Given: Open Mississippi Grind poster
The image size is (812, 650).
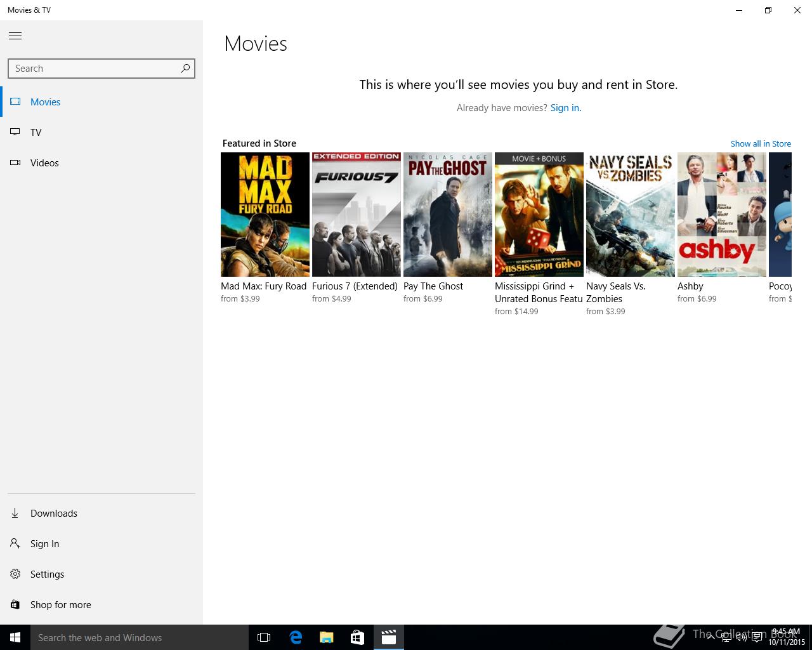Looking at the screenshot, I should (539, 215).
